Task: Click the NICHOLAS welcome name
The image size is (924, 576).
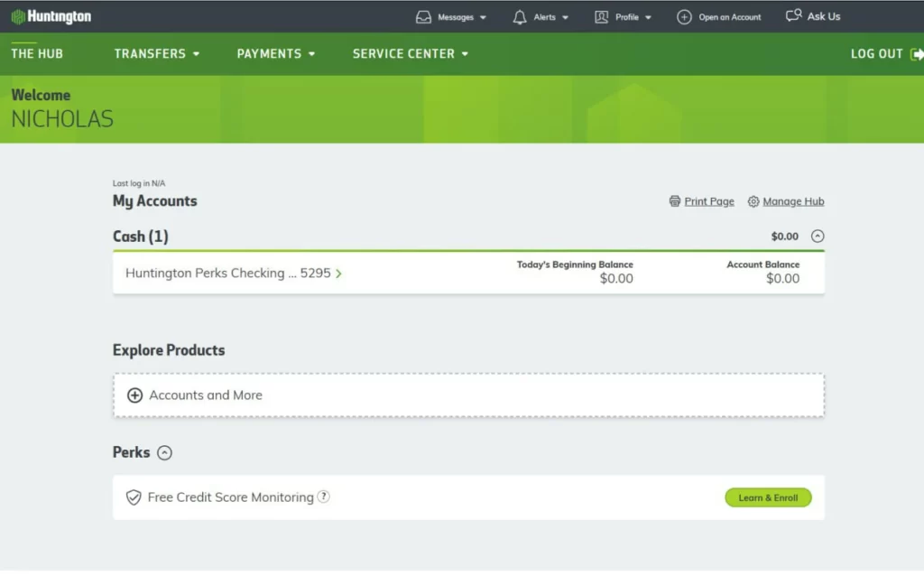Action: click(62, 119)
